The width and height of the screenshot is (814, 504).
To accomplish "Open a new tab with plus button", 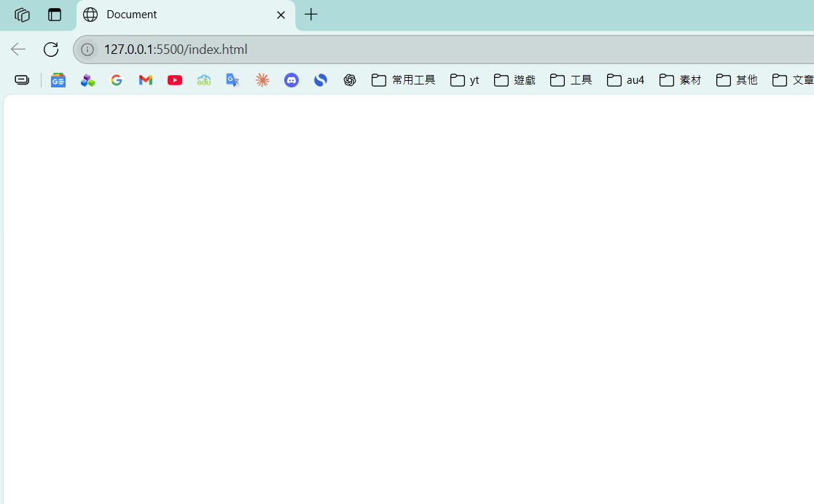I will [x=311, y=15].
